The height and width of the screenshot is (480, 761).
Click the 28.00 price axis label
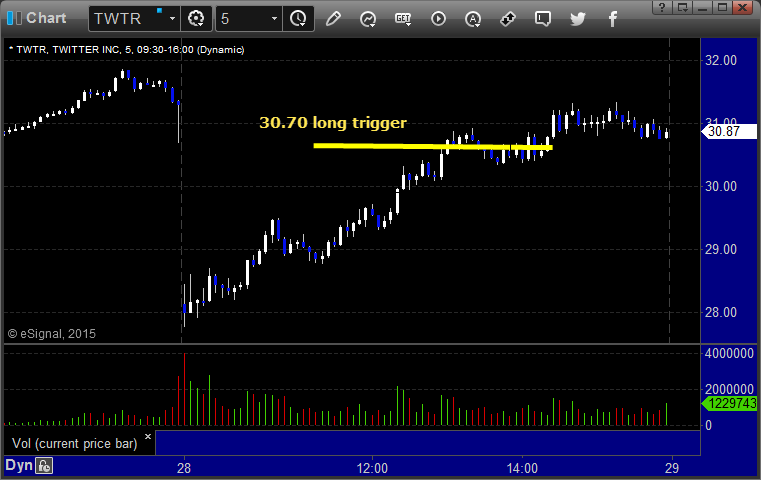pos(721,312)
